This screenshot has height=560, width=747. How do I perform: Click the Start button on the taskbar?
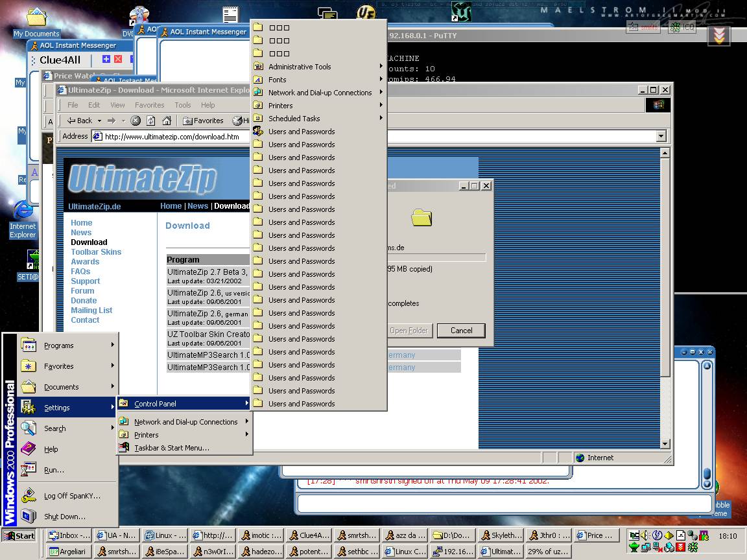19,535
